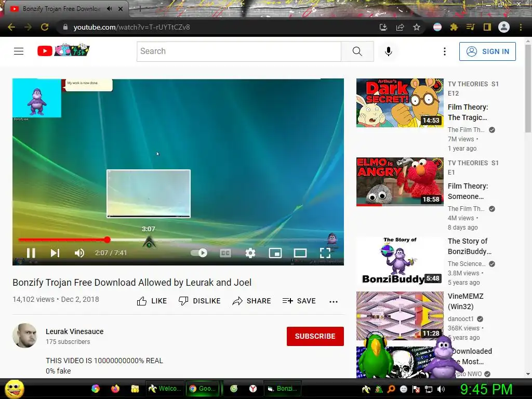Focus the YouTube Search field
This screenshot has width=532, height=399.
click(x=239, y=51)
